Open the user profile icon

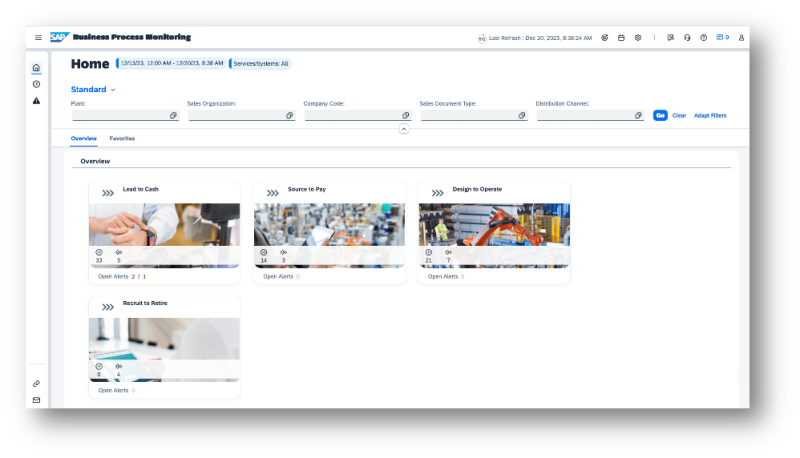(741, 37)
